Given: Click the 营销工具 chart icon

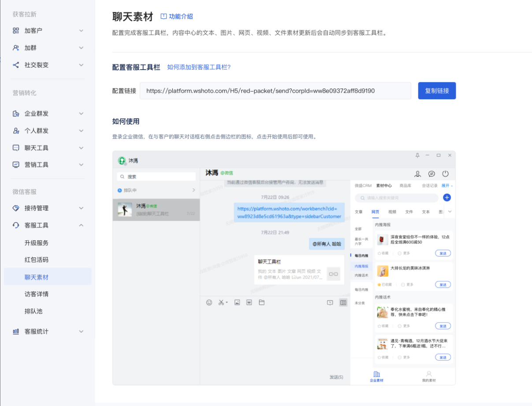Looking at the screenshot, I should (16, 164).
